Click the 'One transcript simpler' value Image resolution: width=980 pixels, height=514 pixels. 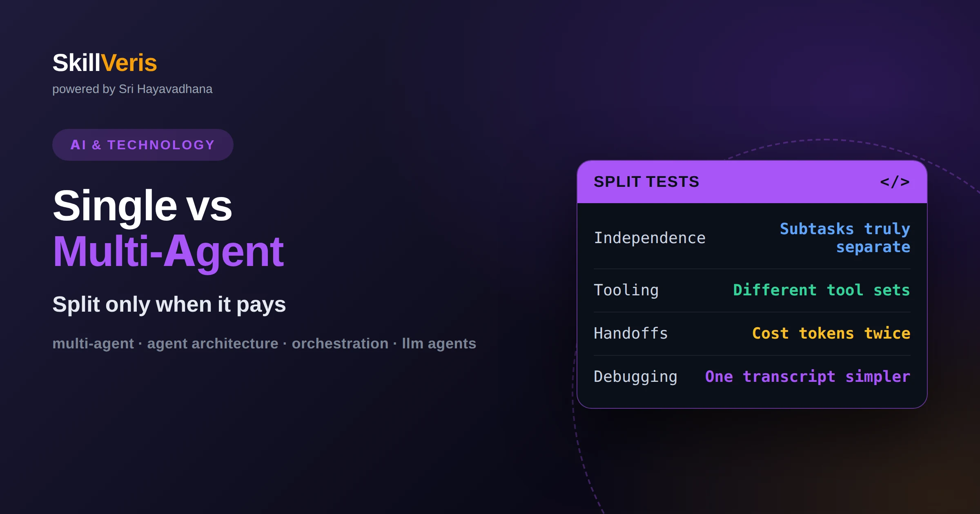tap(808, 377)
